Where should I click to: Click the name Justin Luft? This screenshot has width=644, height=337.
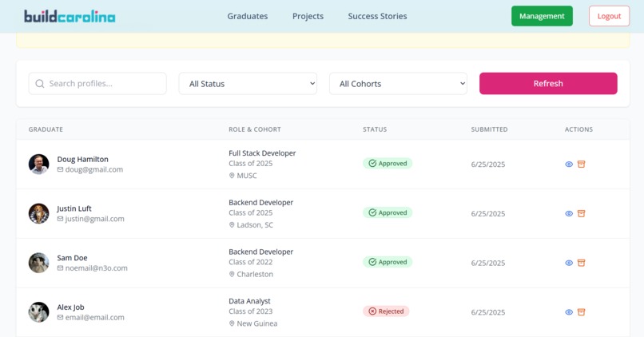(x=74, y=208)
